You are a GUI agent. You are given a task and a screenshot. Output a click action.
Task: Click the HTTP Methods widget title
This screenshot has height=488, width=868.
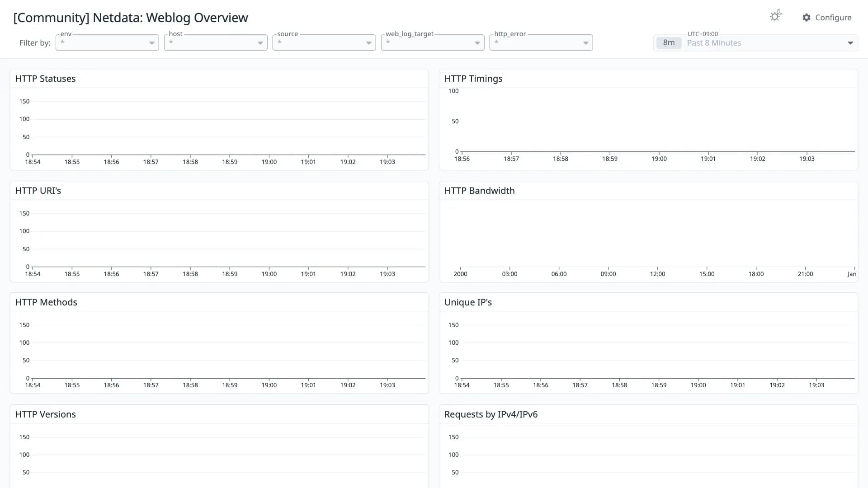46,302
